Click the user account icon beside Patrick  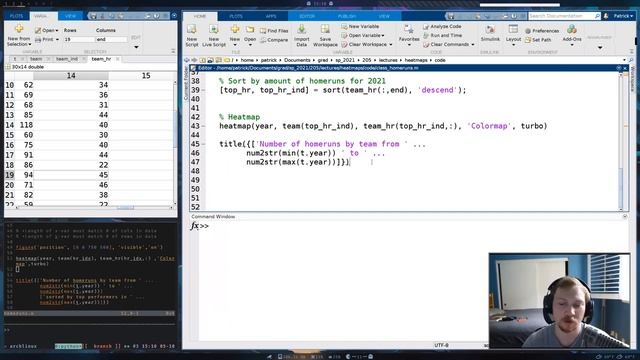click(x=606, y=16)
